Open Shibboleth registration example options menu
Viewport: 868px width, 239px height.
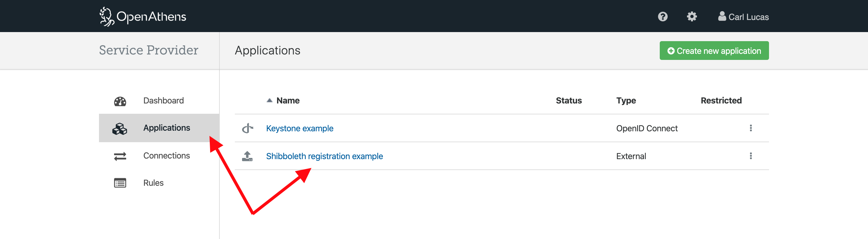[750, 156]
